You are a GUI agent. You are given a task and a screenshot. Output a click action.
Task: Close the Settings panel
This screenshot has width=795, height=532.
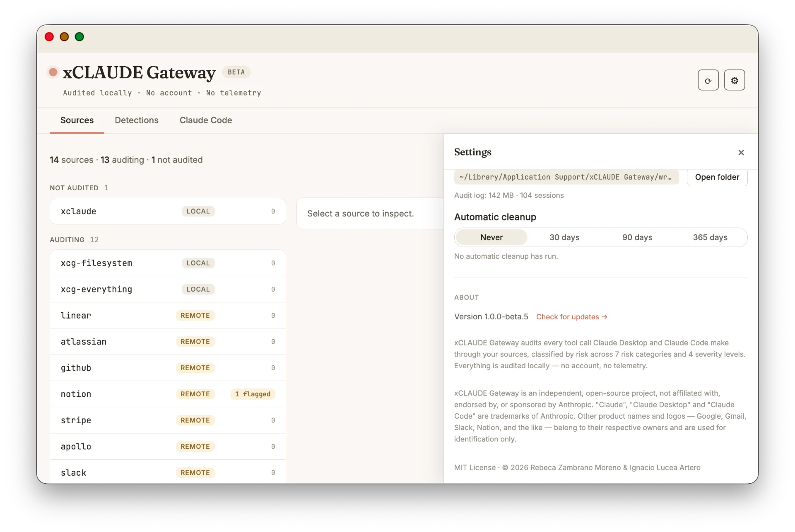[x=741, y=153]
